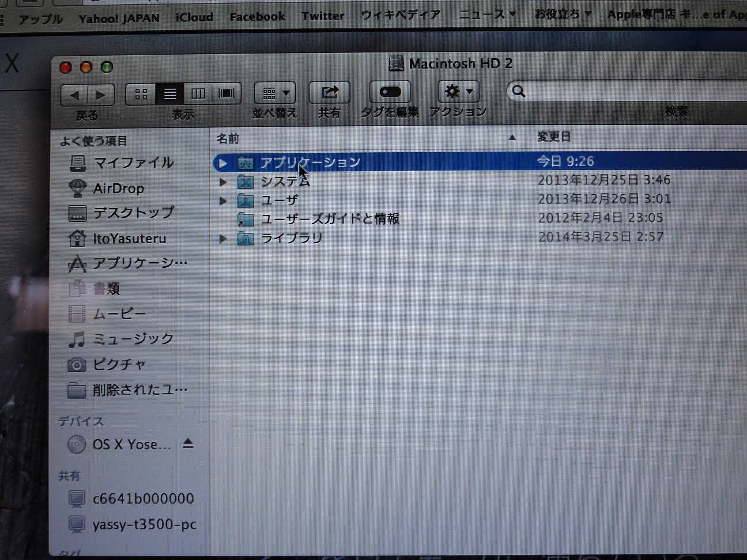Click the search magnifier icon
The height and width of the screenshot is (560, 747).
point(519,91)
